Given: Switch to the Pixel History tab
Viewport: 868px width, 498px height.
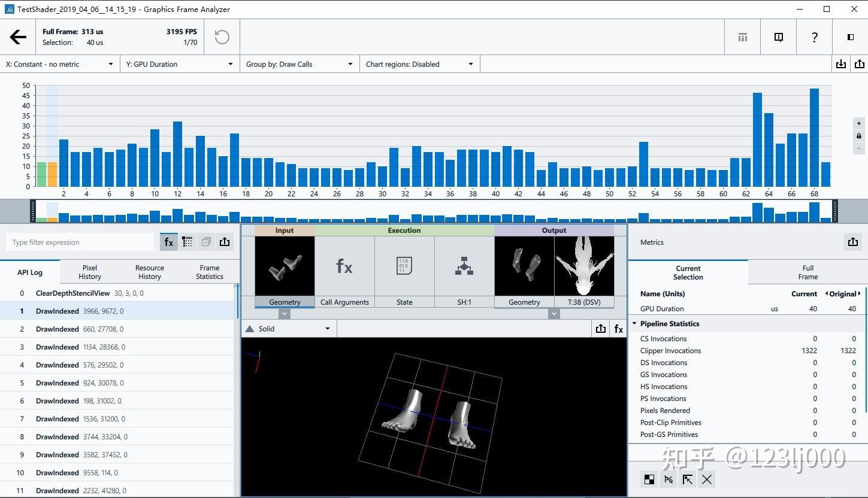Looking at the screenshot, I should pyautogui.click(x=90, y=272).
